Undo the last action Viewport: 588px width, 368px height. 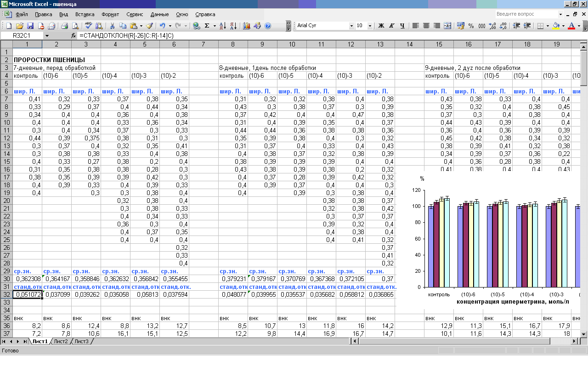click(x=163, y=26)
